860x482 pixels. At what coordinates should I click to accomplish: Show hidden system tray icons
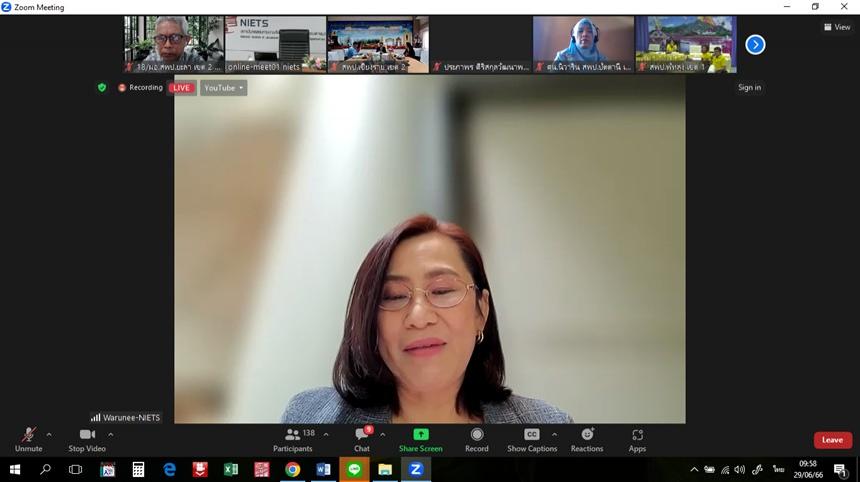pyautogui.click(x=694, y=469)
